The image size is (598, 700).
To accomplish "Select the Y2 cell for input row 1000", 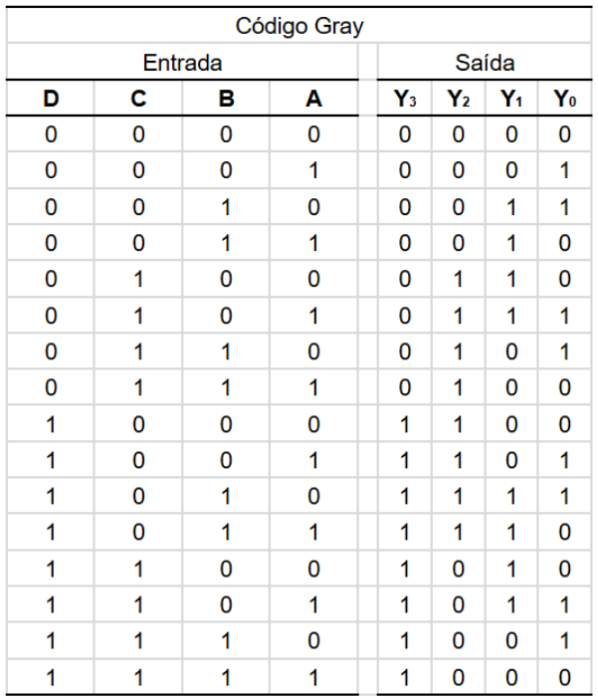I will click(x=458, y=424).
